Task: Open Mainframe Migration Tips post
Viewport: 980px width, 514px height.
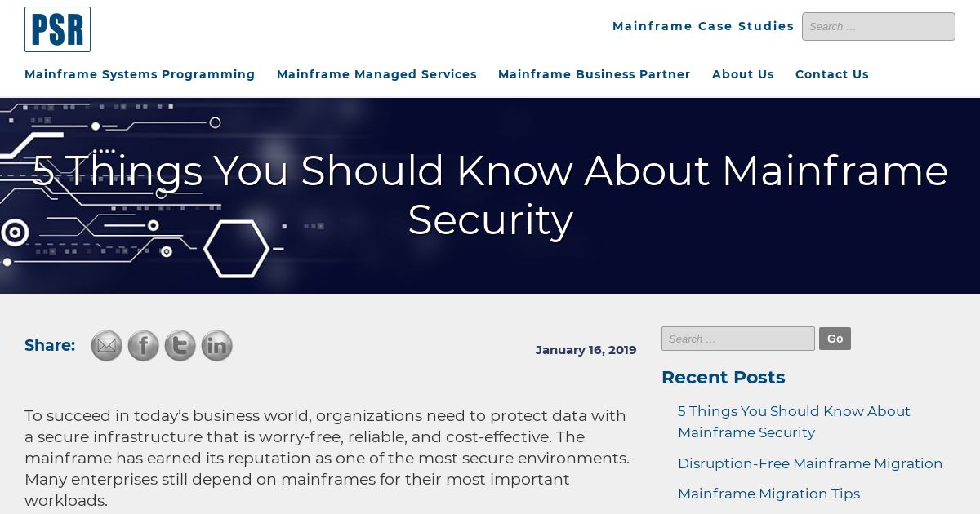Action: [x=768, y=494]
